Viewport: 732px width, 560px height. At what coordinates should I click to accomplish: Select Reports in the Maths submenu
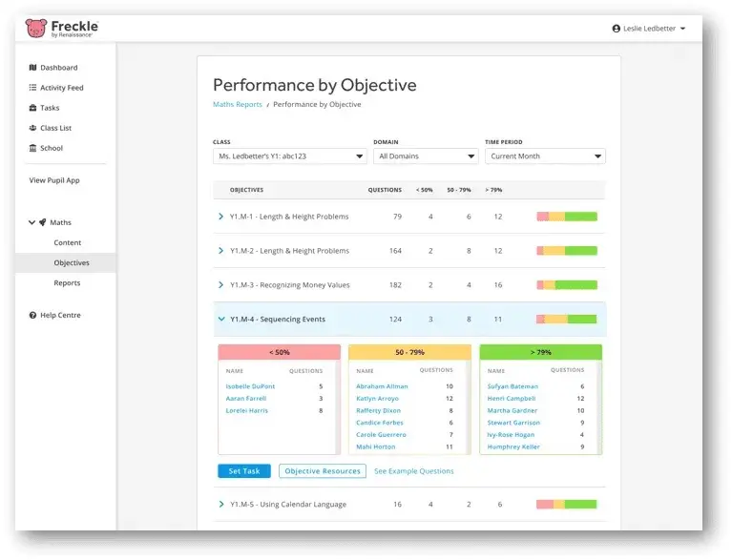click(x=67, y=283)
